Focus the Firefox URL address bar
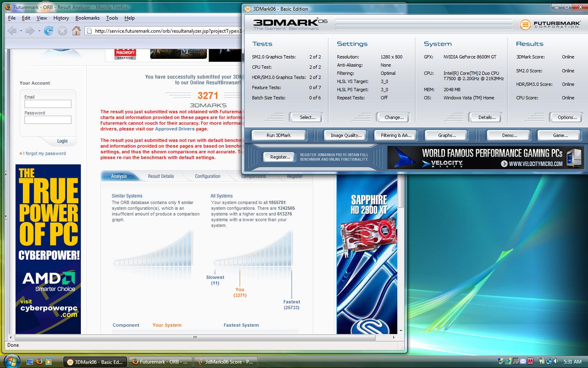Viewport: 588px width, 368px height. point(163,31)
